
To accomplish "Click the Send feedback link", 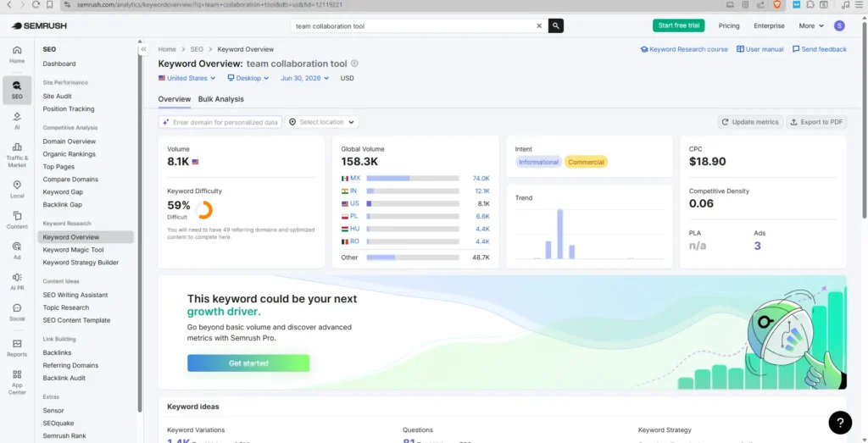I will coord(820,49).
